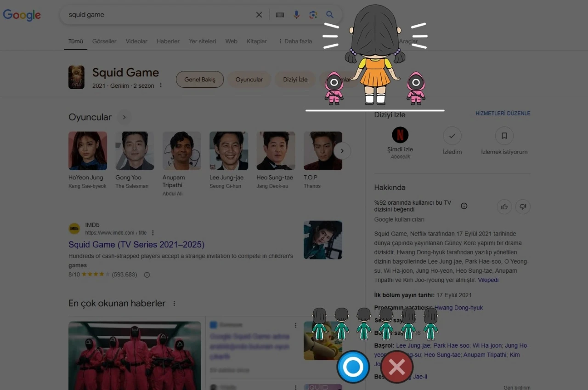Click the red X game button
This screenshot has width=588, height=390.
click(397, 367)
